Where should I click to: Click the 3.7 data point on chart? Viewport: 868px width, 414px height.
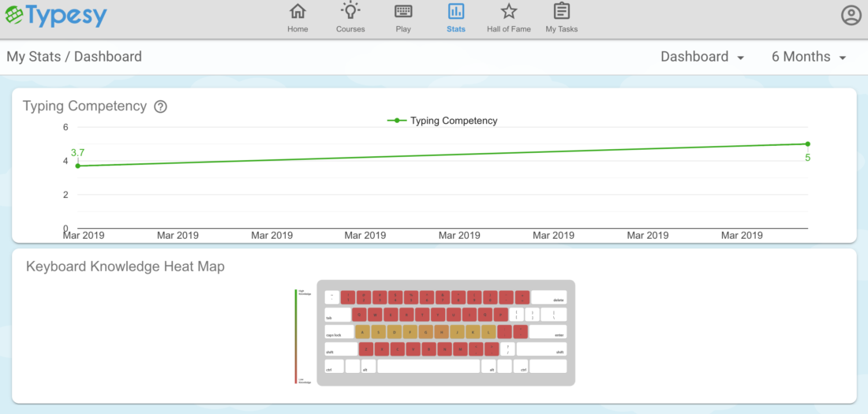(x=78, y=166)
